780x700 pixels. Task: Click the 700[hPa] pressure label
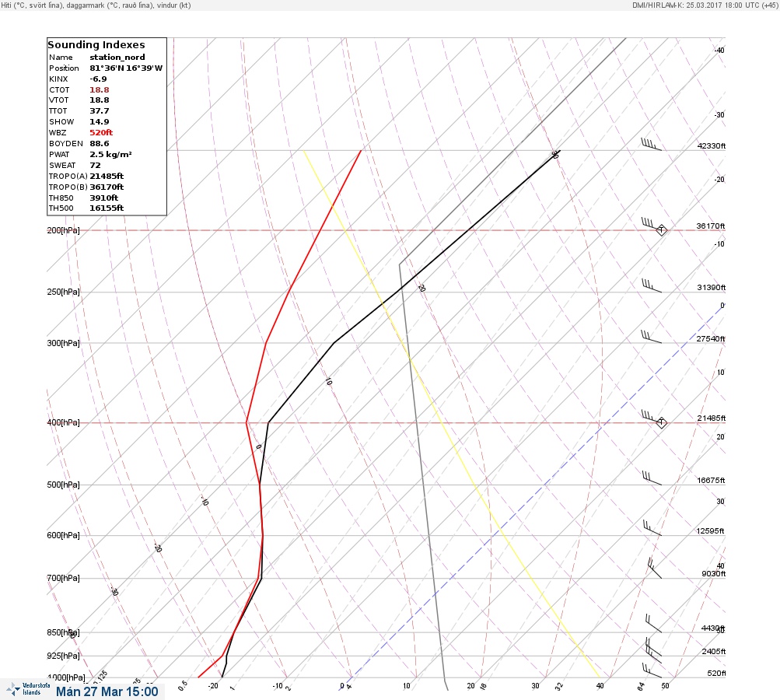[63, 578]
